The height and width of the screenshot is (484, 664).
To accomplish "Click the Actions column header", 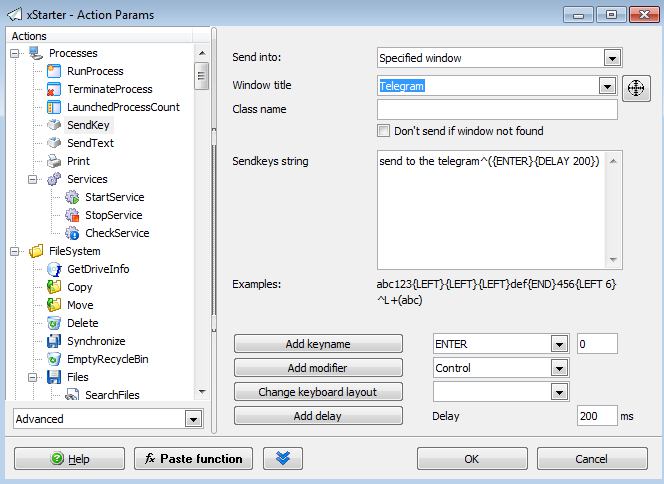I will pos(100,36).
